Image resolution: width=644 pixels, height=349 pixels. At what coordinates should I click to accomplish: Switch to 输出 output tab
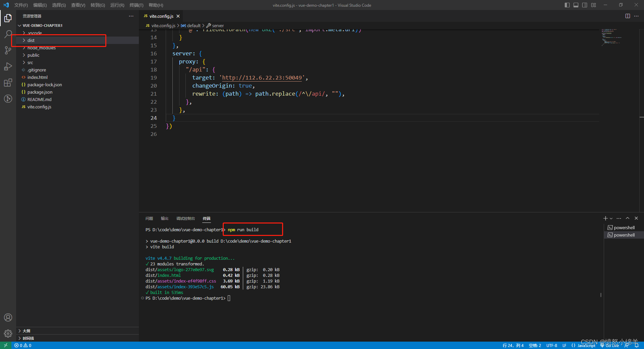tap(164, 218)
